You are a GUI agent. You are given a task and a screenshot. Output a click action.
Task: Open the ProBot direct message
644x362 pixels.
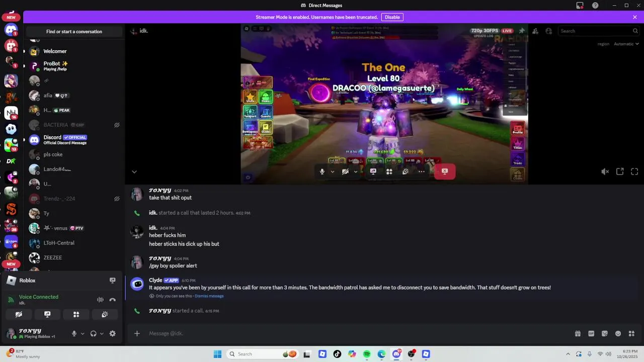(x=74, y=66)
